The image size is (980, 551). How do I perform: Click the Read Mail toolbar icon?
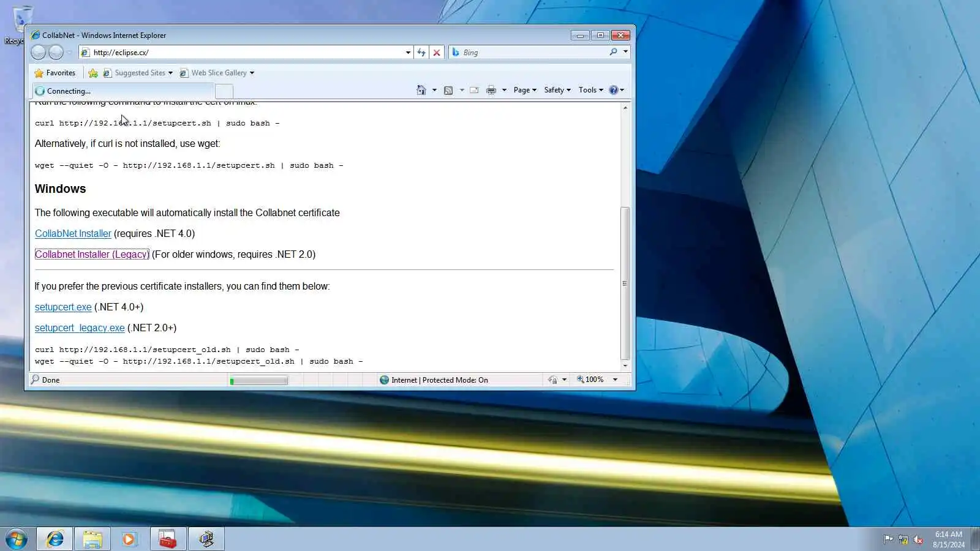474,90
